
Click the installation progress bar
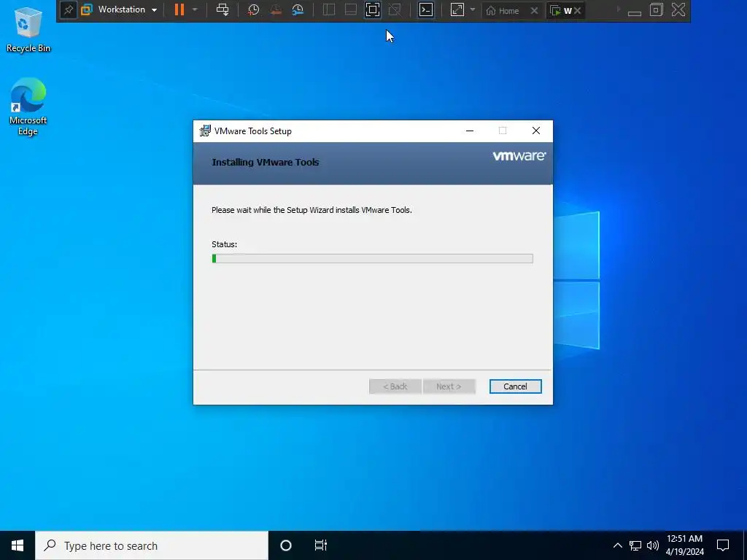[x=373, y=259]
